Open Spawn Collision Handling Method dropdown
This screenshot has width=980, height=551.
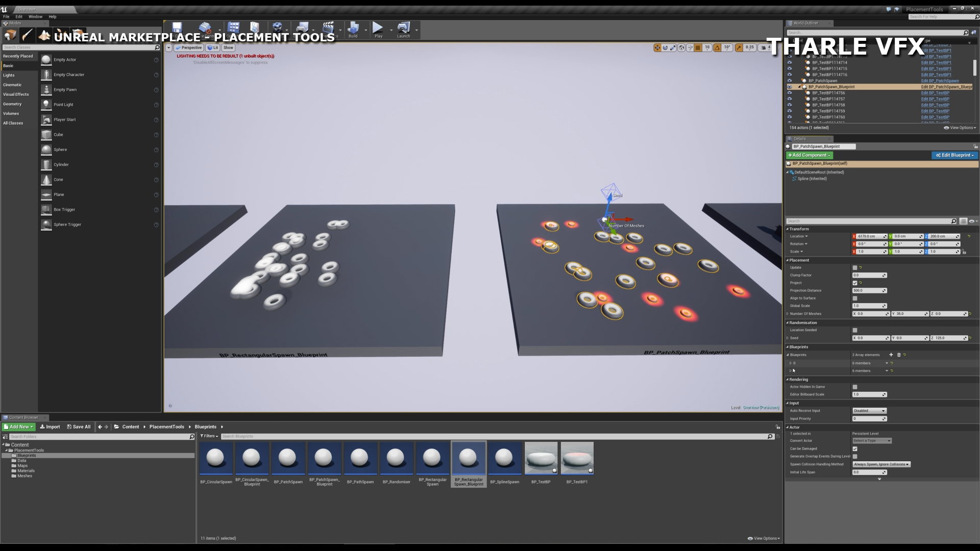pyautogui.click(x=881, y=464)
